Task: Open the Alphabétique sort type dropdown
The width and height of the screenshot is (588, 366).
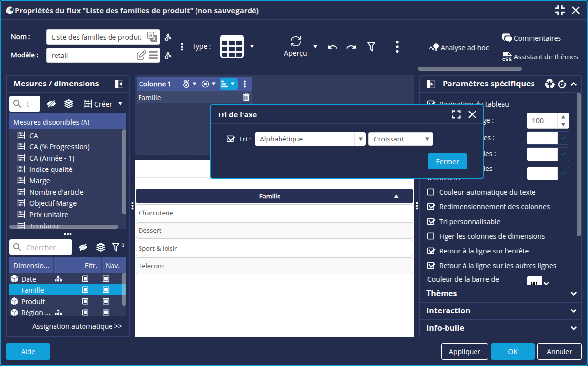Action: tap(310, 139)
